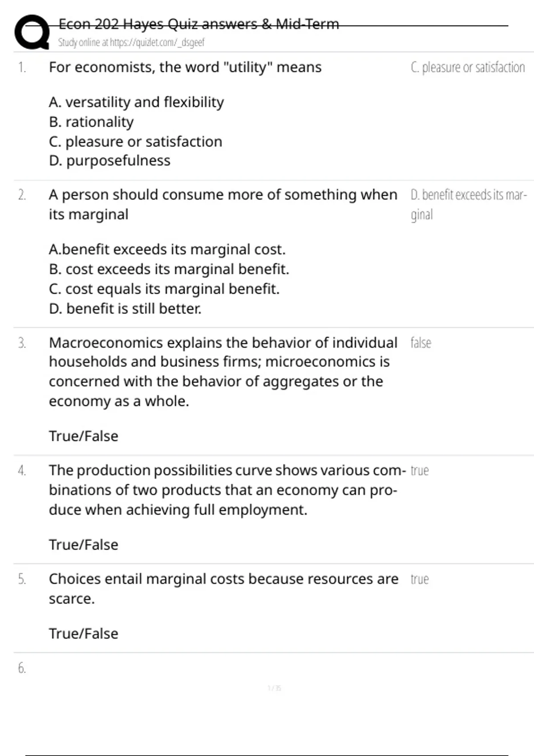Click the 'false' answer for question 3
The image size is (534, 756).
coord(421,343)
